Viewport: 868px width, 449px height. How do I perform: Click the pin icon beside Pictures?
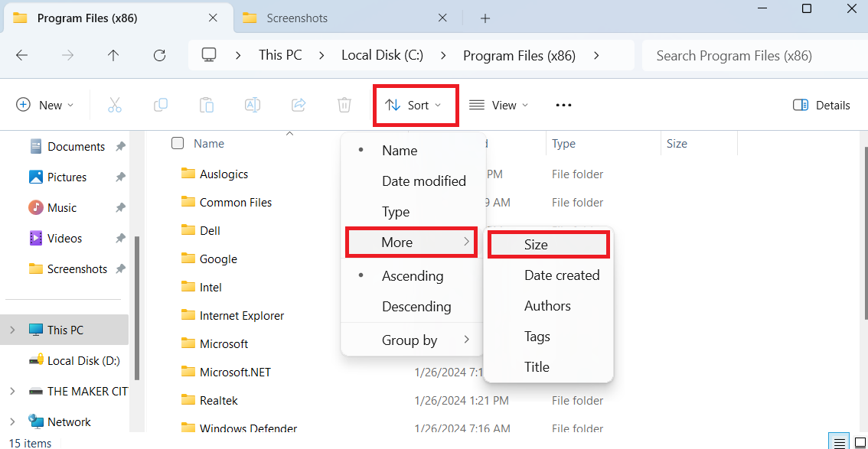click(x=120, y=177)
